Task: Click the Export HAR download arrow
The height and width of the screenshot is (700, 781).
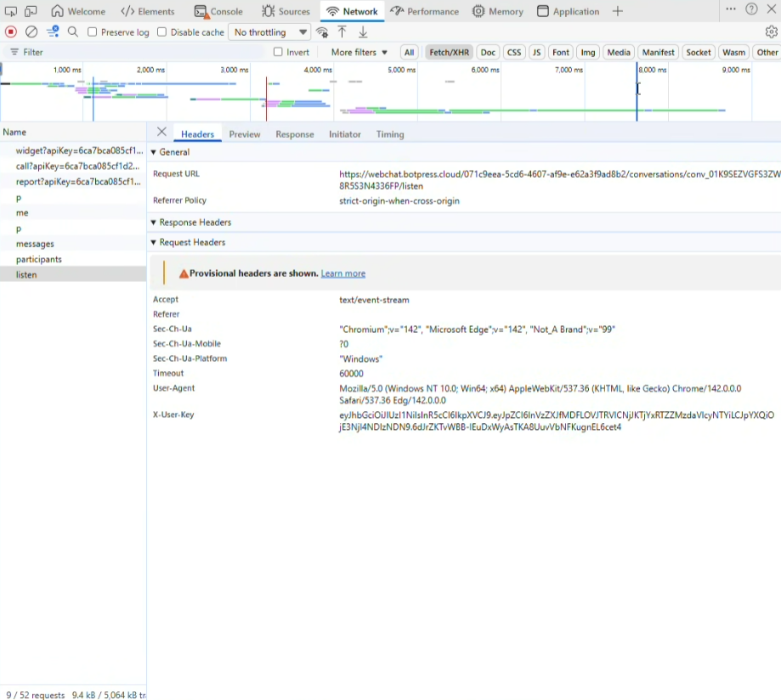Action: click(363, 32)
